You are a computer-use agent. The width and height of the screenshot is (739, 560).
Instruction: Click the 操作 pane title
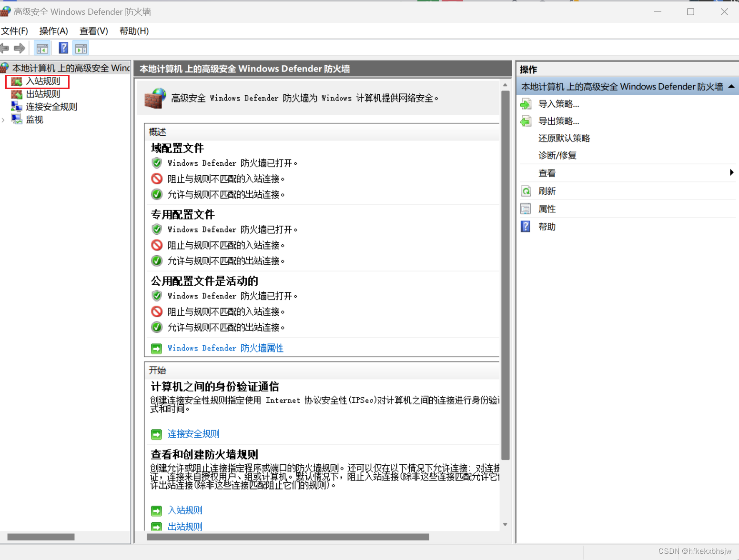[x=528, y=70]
